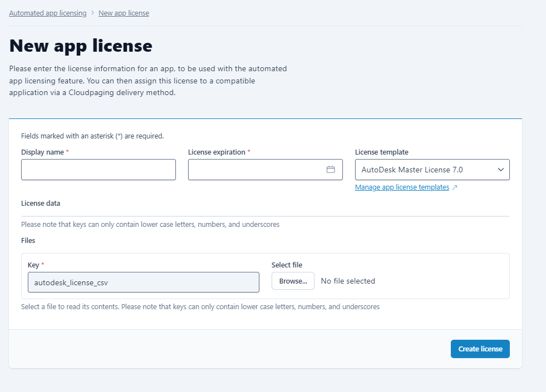Image resolution: width=546 pixels, height=392 pixels.
Task: Select the autodesk_license_csv Key field
Action: coord(143,282)
